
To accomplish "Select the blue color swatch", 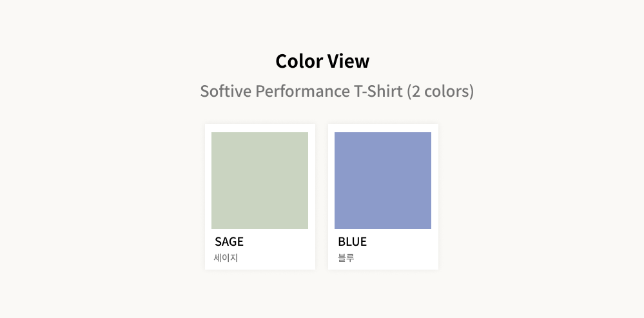I will pyautogui.click(x=383, y=181).
